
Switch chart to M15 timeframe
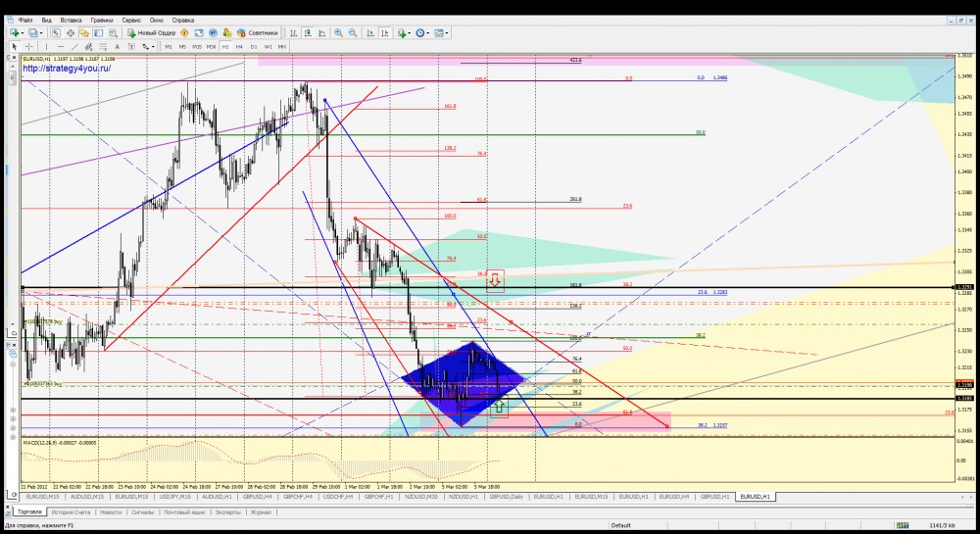click(197, 46)
